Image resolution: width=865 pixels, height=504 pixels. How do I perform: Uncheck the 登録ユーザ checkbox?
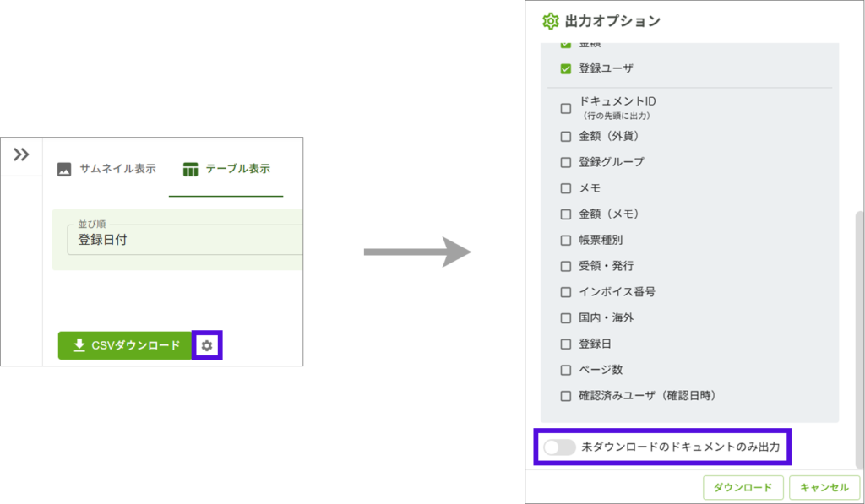point(566,69)
